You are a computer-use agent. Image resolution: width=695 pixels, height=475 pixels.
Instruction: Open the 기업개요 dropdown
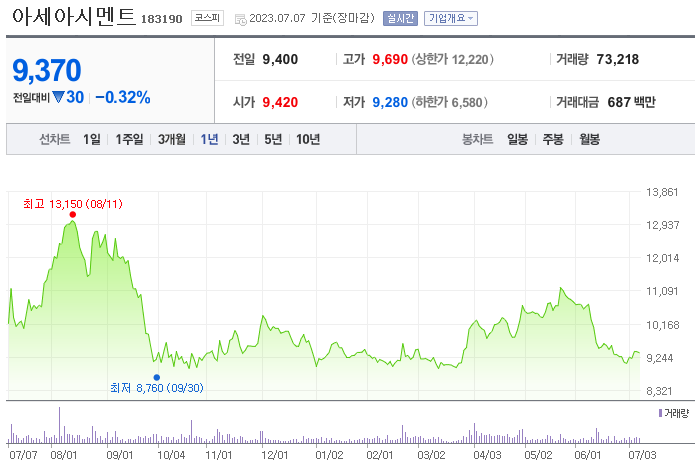pos(451,18)
